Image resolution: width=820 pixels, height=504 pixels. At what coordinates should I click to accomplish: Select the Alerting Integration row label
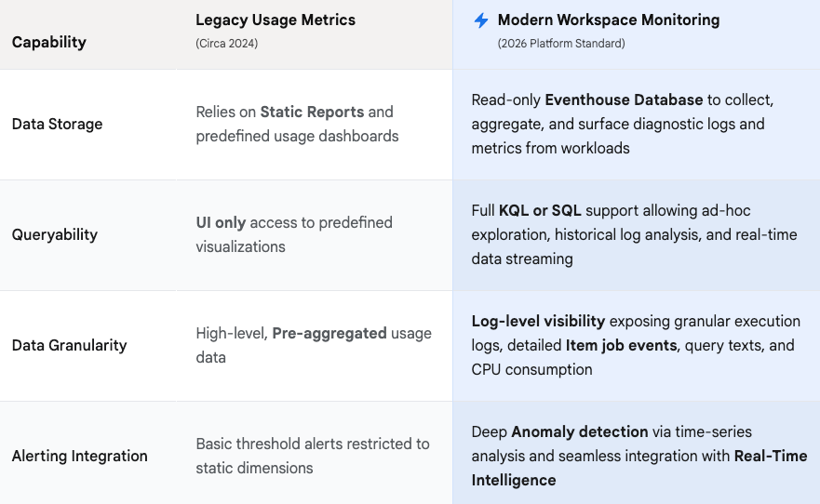(x=79, y=456)
